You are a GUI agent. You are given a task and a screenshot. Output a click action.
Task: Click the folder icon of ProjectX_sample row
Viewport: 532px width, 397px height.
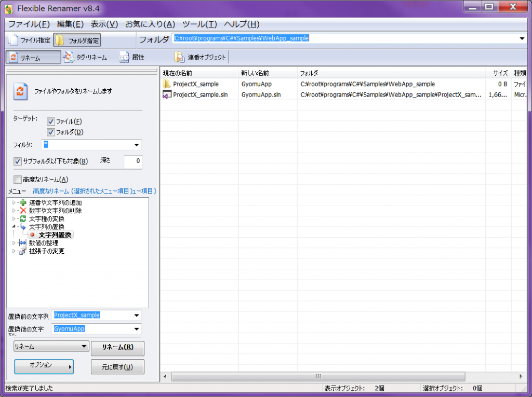[x=167, y=84]
